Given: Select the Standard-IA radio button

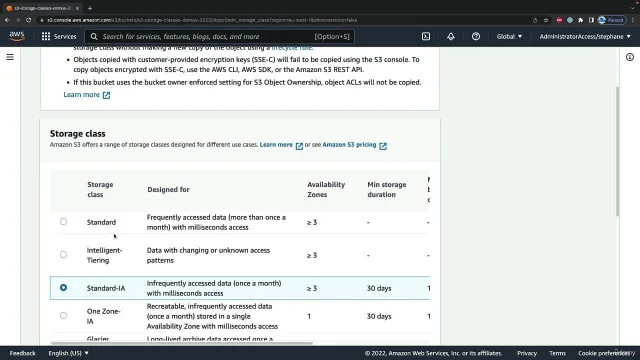Looking at the screenshot, I should coord(63,288).
